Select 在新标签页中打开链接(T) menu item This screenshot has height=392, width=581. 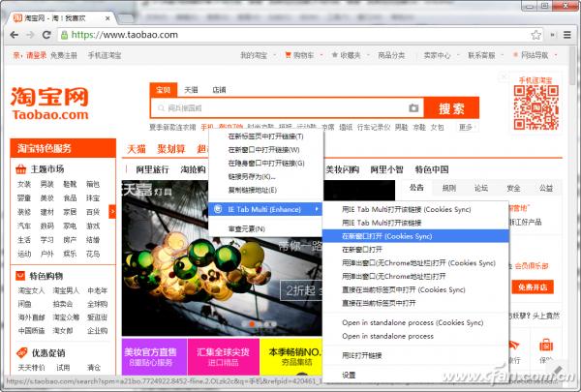(x=266, y=136)
